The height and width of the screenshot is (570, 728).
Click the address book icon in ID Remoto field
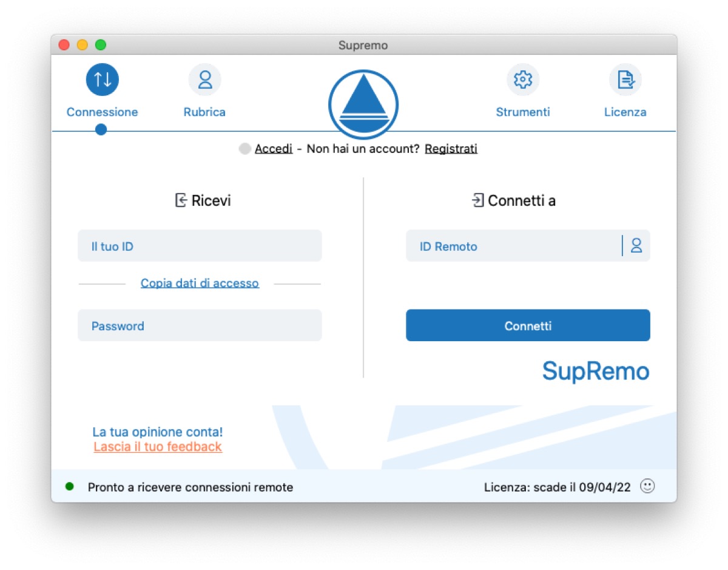click(x=636, y=246)
